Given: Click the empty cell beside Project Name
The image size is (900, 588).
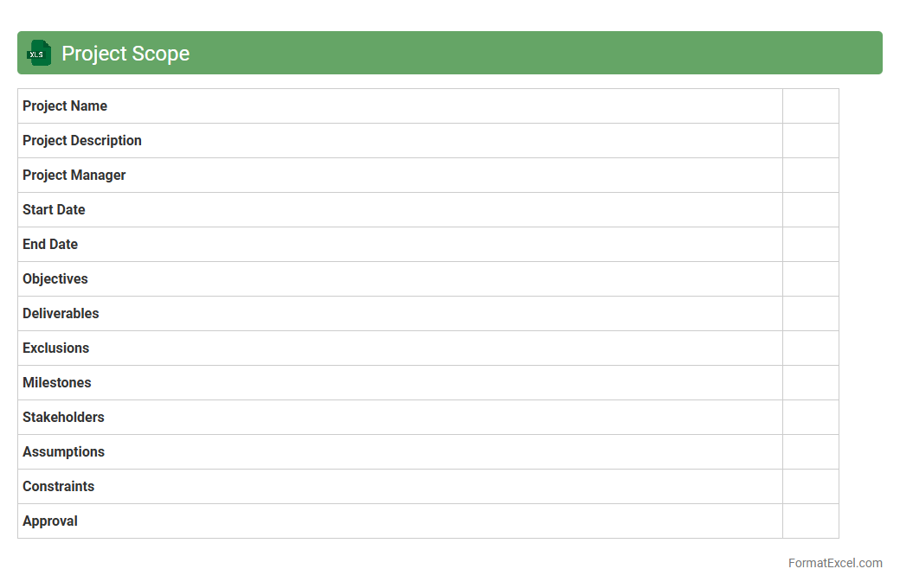Looking at the screenshot, I should coord(810,106).
